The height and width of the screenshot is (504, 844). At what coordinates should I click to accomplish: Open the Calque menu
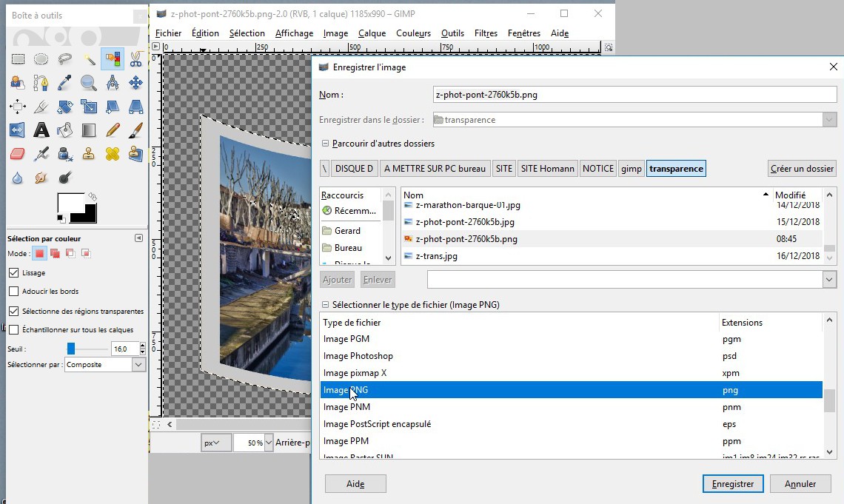coord(372,33)
